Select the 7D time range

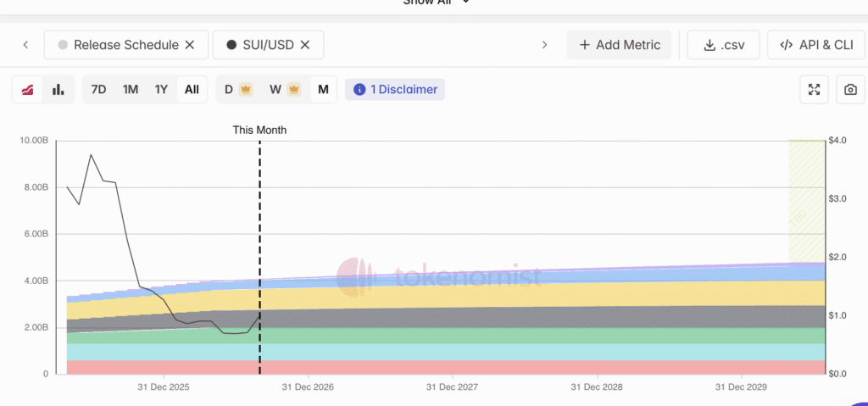click(98, 90)
